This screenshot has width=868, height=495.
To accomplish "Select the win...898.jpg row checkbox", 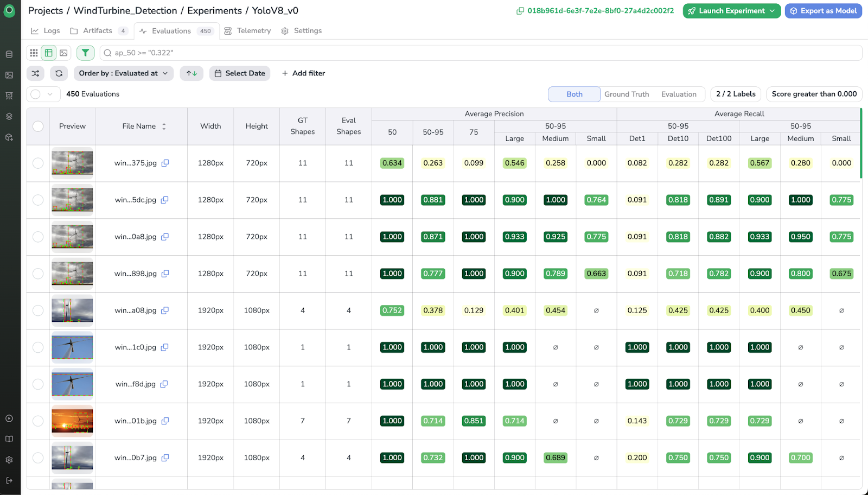I will (x=38, y=274).
